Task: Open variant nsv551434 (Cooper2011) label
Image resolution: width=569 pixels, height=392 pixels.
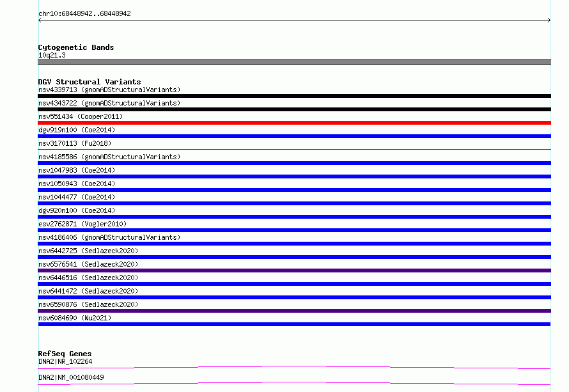Action: click(81, 116)
